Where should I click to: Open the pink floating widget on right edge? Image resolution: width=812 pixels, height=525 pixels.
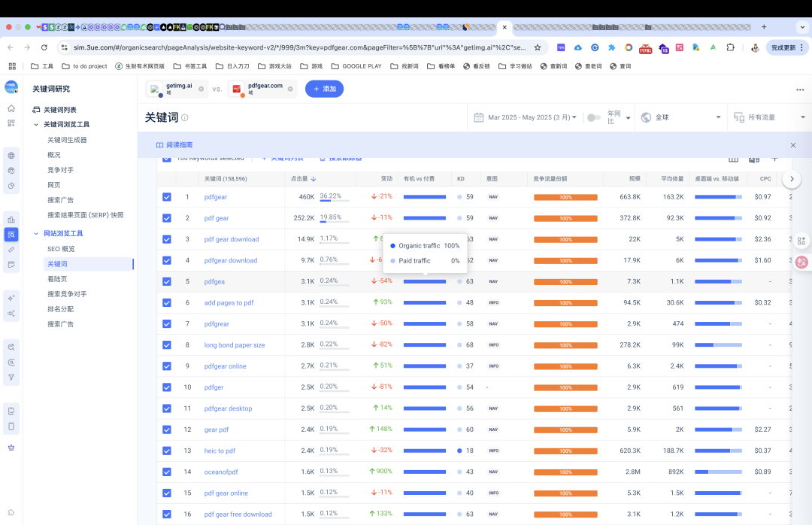click(x=801, y=262)
